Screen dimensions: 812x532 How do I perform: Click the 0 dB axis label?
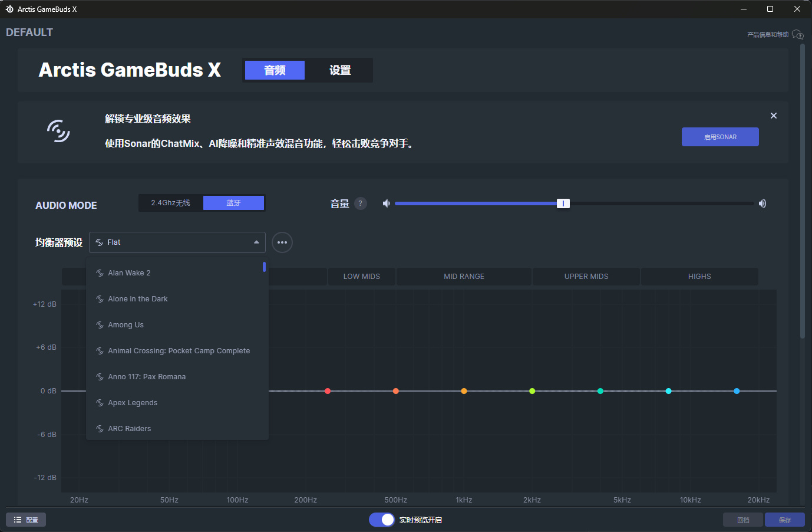[48, 391]
